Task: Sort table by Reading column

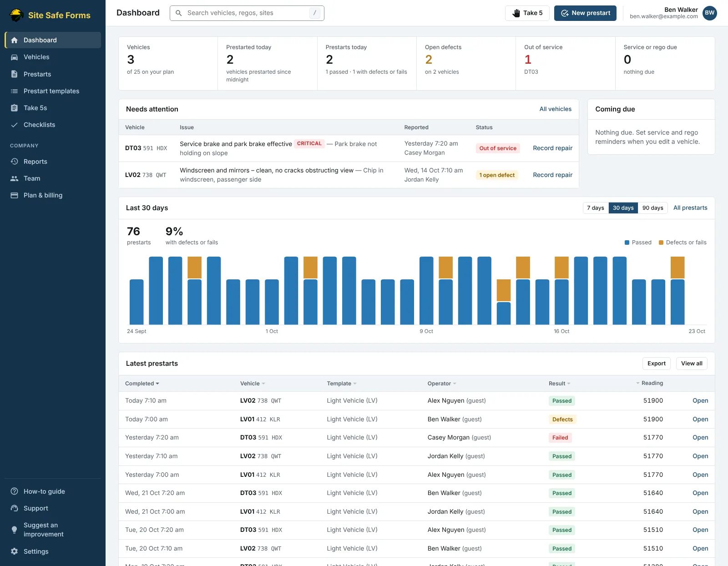Action: [x=649, y=383]
